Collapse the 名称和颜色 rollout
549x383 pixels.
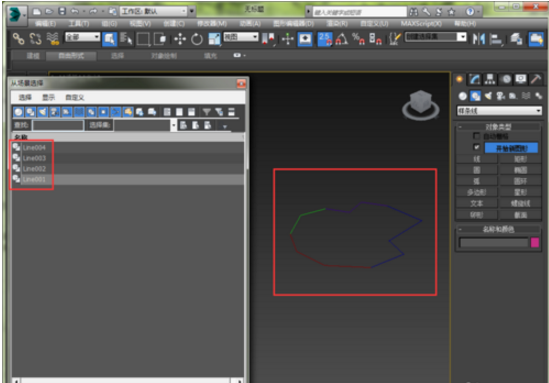[x=499, y=229]
